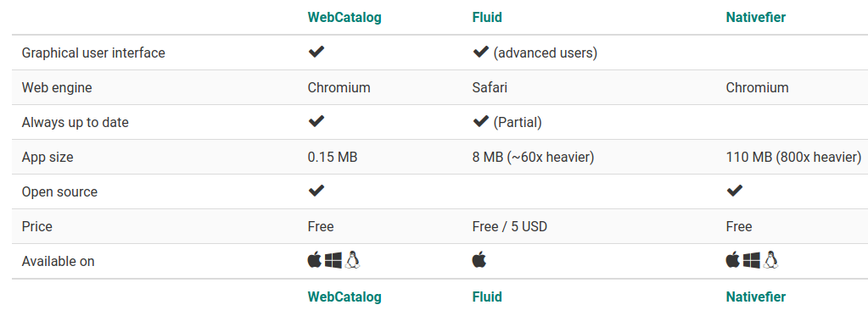Open the Fluid link in table header
This screenshot has height=316, width=868.
point(487,17)
